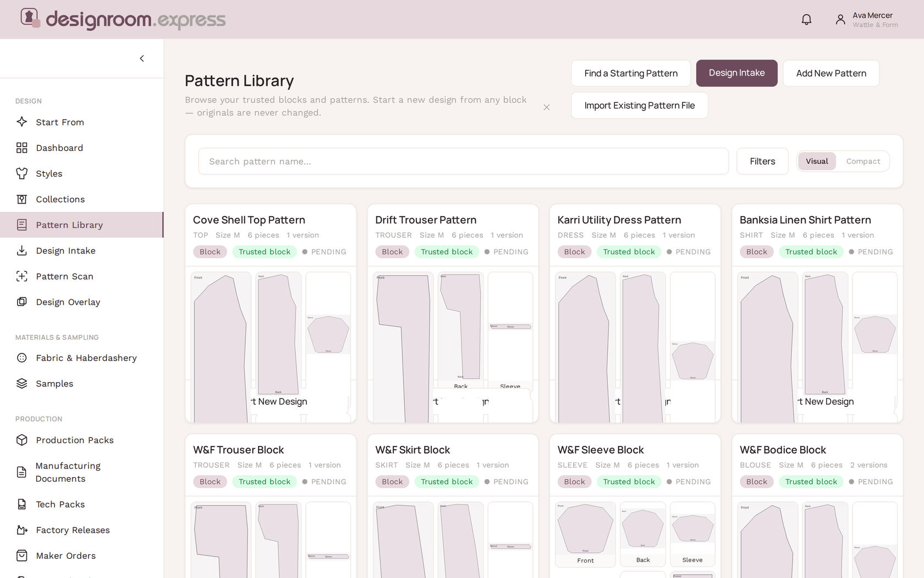Screen dimensions: 924x578
Task: Open the Karri Utility Dress Pattern title
Action: (619, 220)
